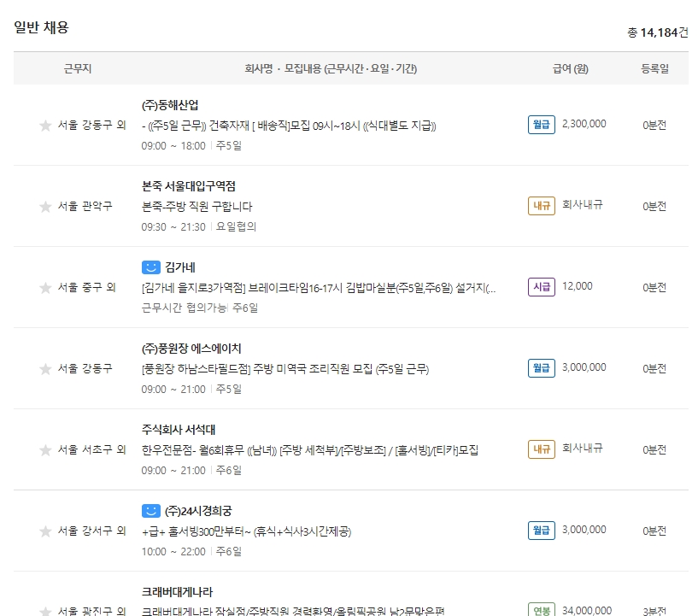Click 요일협의 in 본죽 row

pyautogui.click(x=236, y=227)
